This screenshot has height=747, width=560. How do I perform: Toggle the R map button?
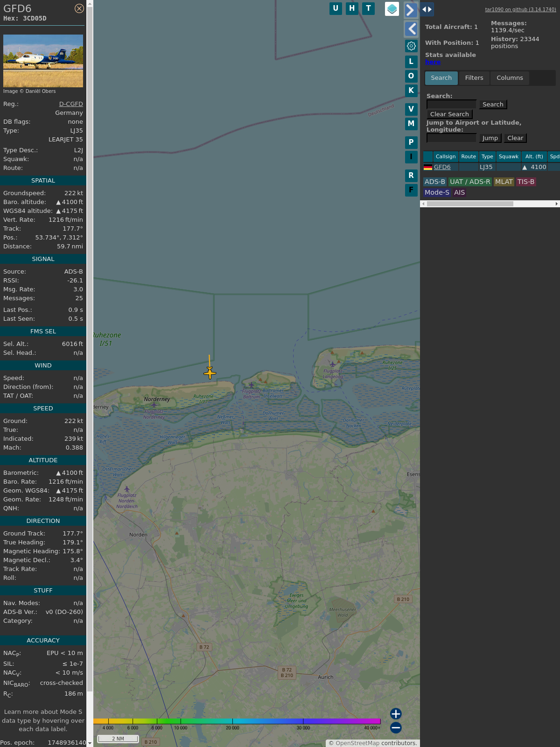coord(411,176)
